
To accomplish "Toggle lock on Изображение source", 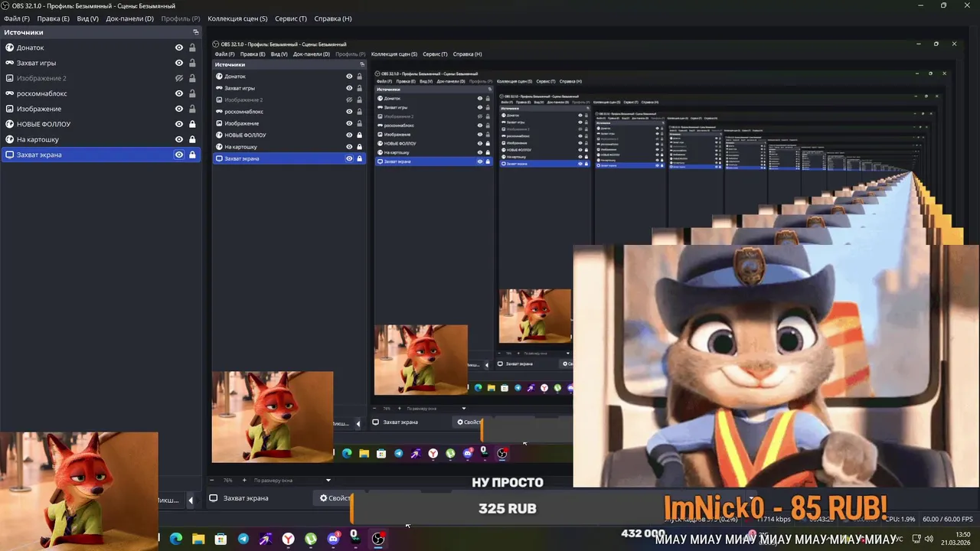I will [x=192, y=109].
